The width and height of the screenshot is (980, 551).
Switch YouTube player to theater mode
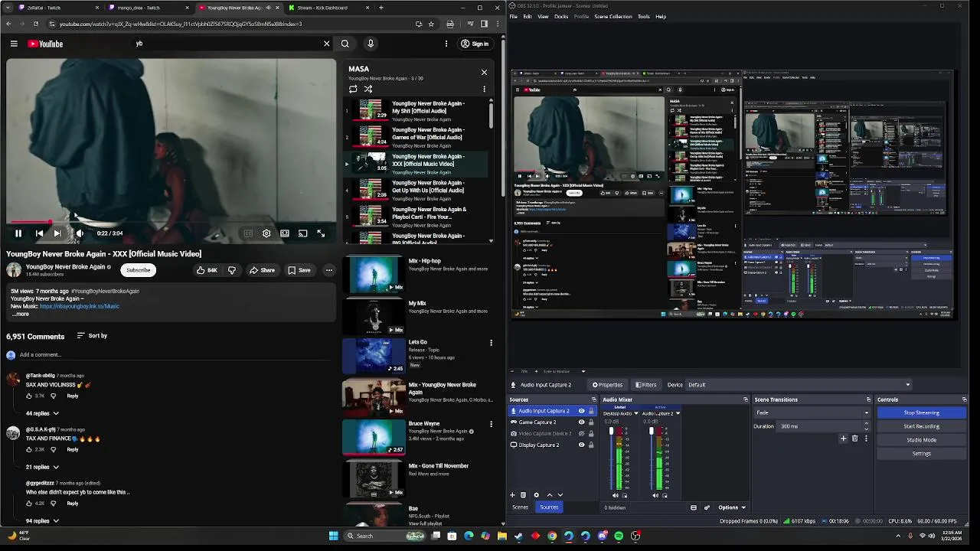click(285, 233)
